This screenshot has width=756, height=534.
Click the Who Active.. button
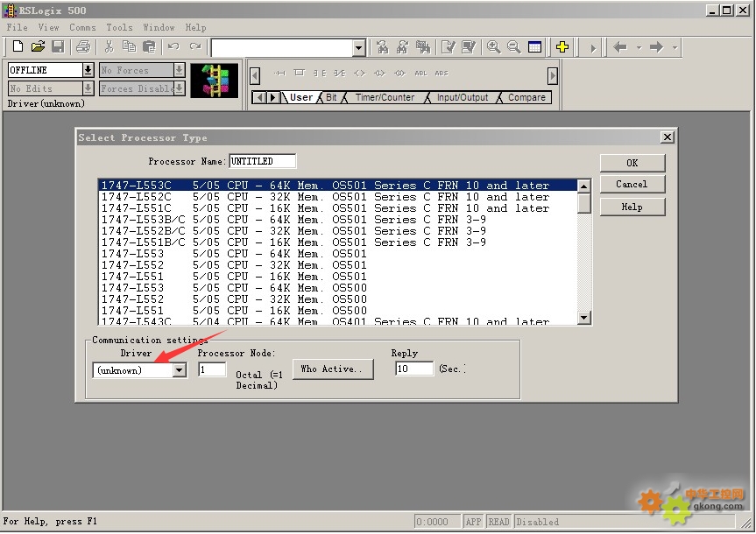pos(333,369)
